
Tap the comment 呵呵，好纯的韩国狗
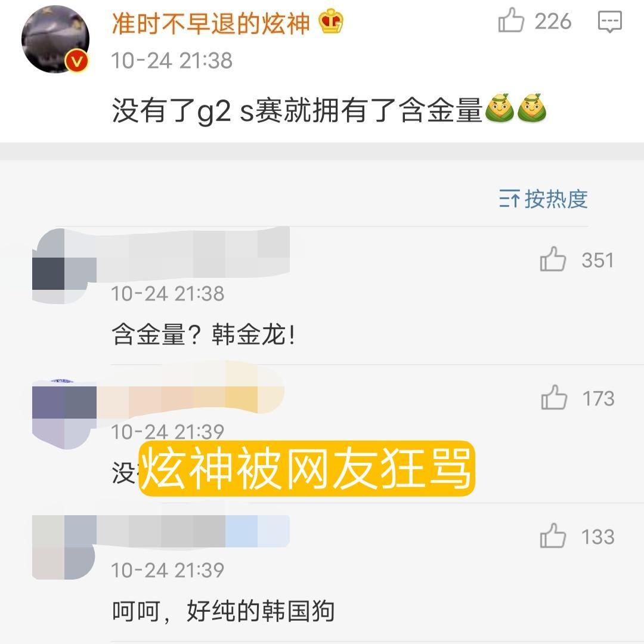[x=223, y=611]
